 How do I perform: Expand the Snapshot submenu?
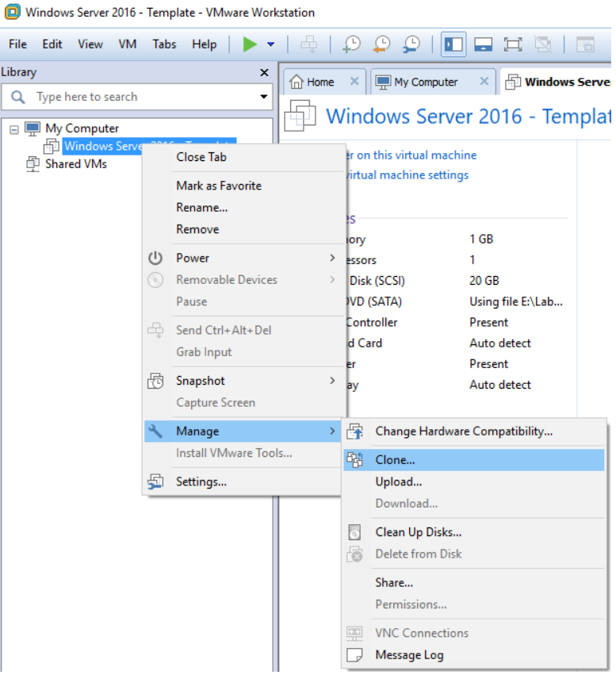244,381
